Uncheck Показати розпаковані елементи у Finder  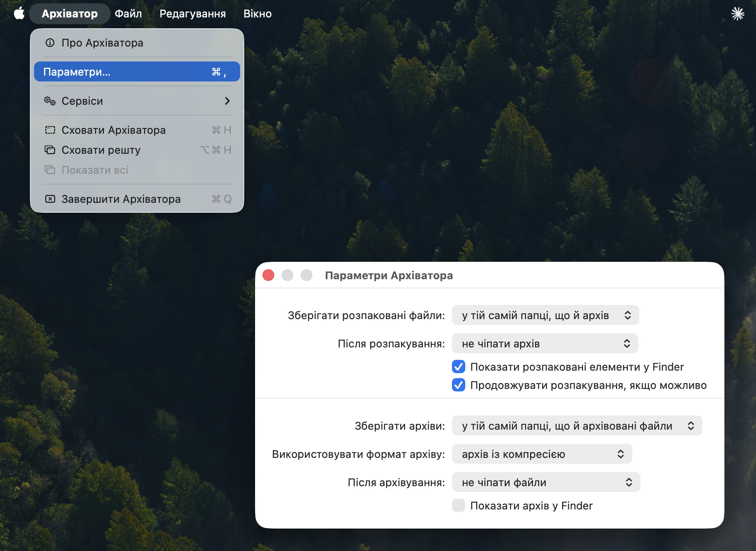coord(459,367)
